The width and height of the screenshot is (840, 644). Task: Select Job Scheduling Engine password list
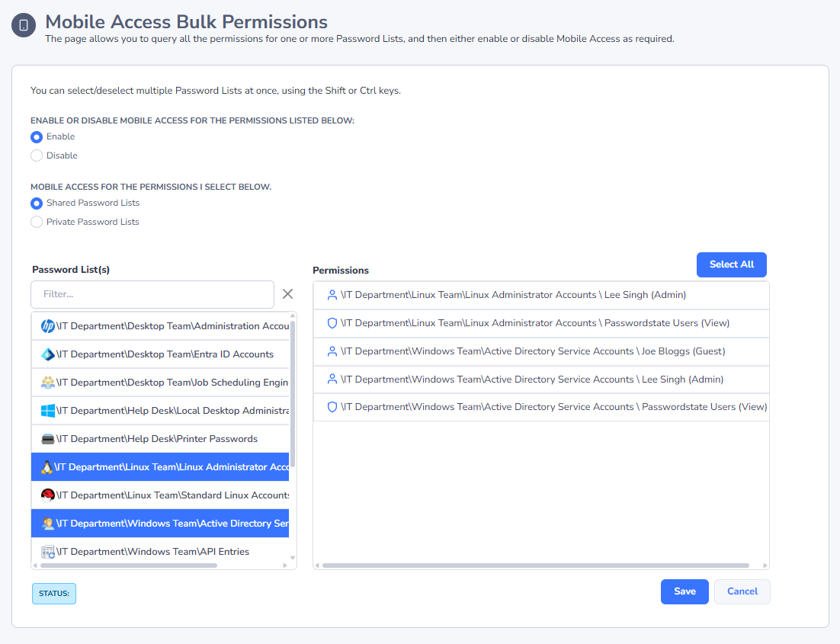click(160, 382)
